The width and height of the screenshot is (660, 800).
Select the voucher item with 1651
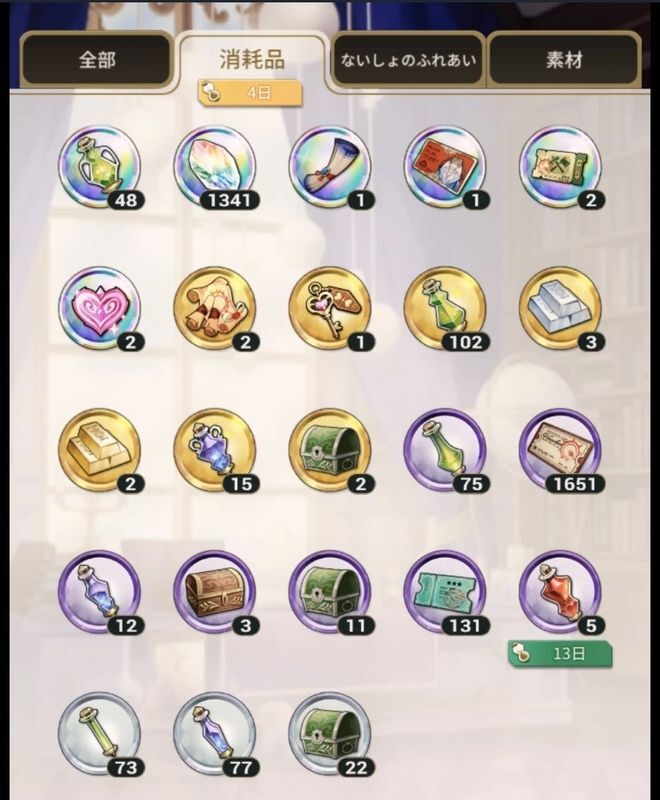(560, 450)
